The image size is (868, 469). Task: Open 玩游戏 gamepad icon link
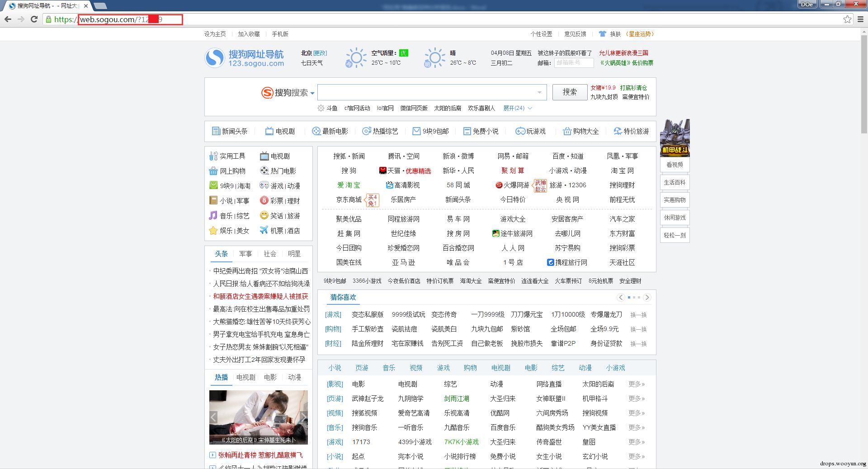[520, 131]
